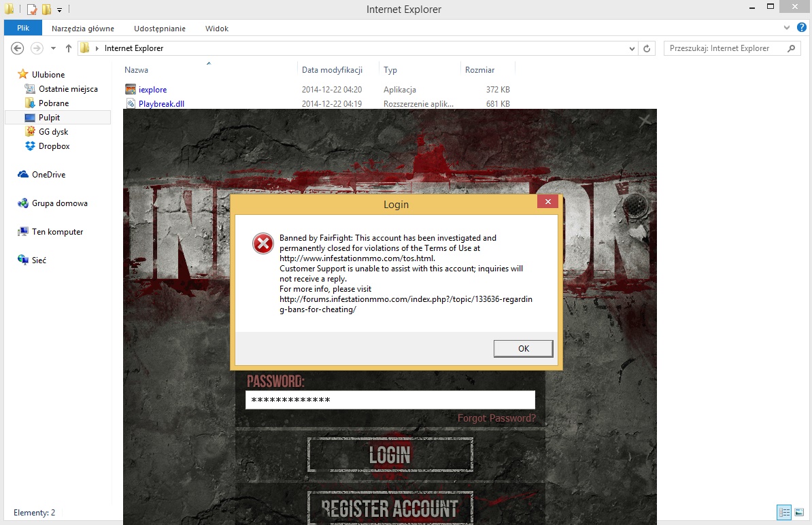Click the Forgot Password link

click(496, 418)
